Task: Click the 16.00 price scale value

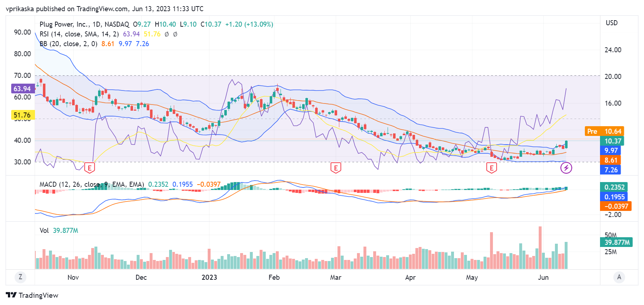Action: (613, 103)
